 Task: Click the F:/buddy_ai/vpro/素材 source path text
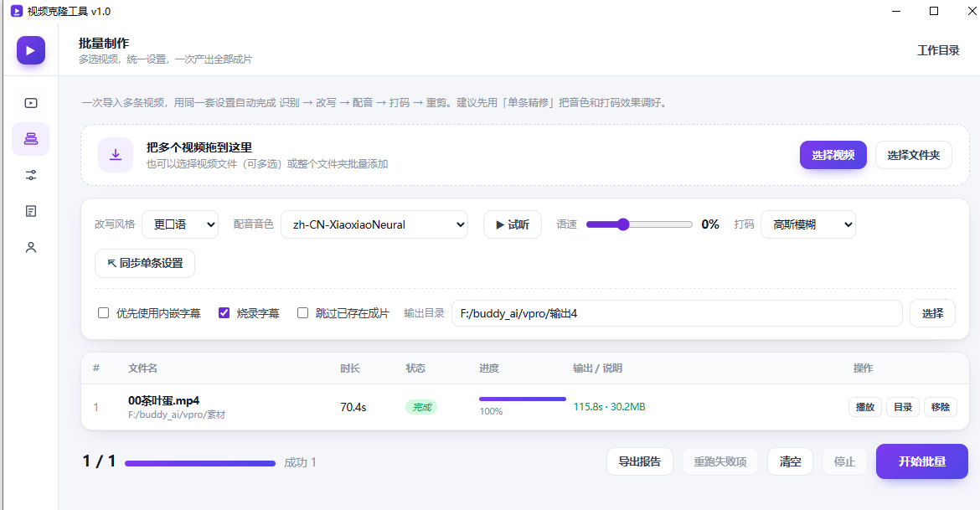tap(176, 415)
